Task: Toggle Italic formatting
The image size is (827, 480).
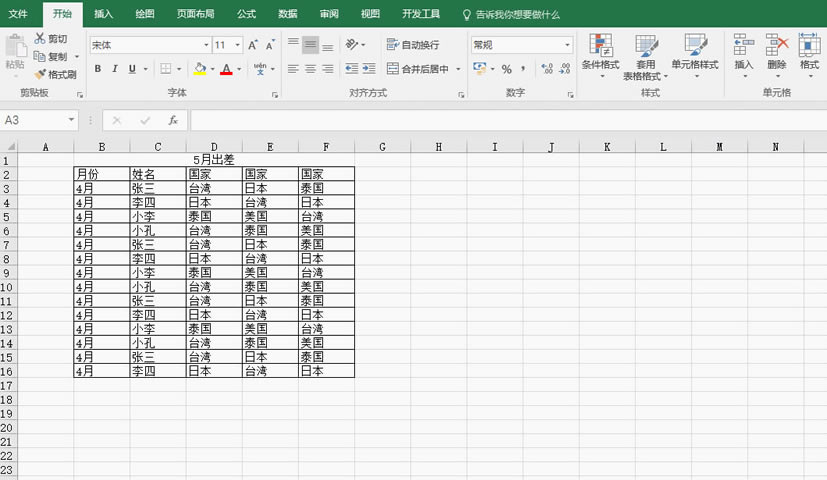Action: coord(115,69)
